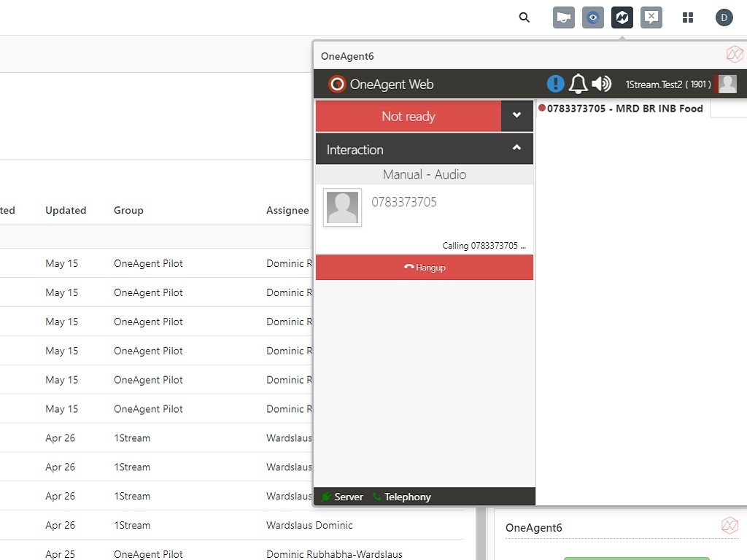Toggle the blue eye viewer icon
The width and height of the screenshot is (747, 560).
pos(593,17)
